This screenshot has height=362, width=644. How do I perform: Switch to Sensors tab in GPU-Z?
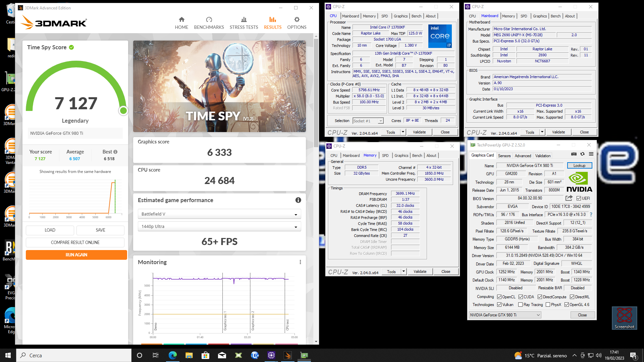pyautogui.click(x=504, y=156)
